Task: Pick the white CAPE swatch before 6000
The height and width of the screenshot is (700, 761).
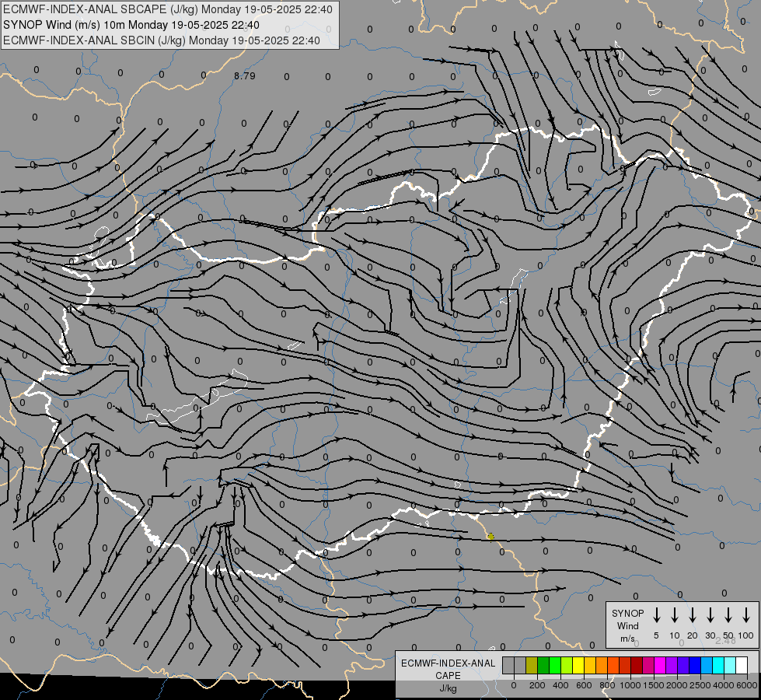Action: (x=742, y=665)
